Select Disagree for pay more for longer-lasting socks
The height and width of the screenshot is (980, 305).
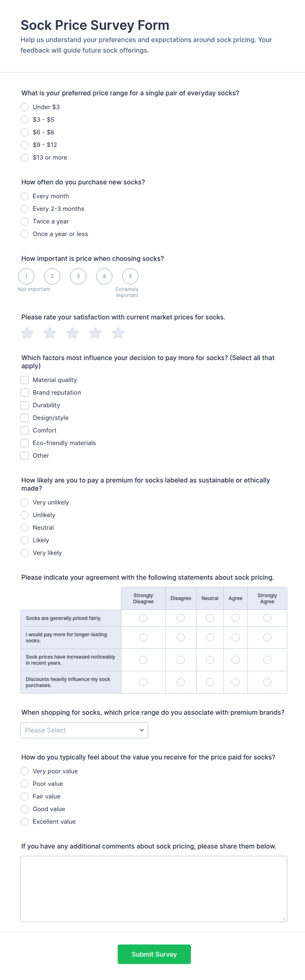pos(181,637)
